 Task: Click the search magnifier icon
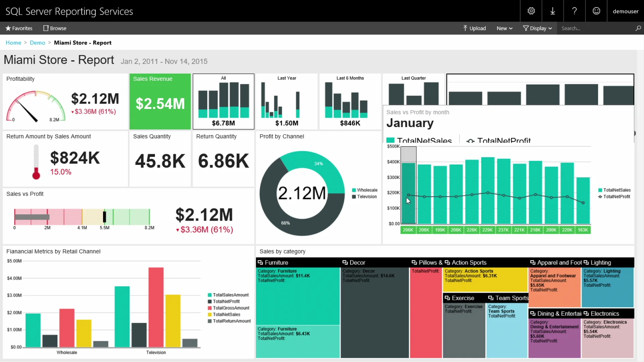638,28
